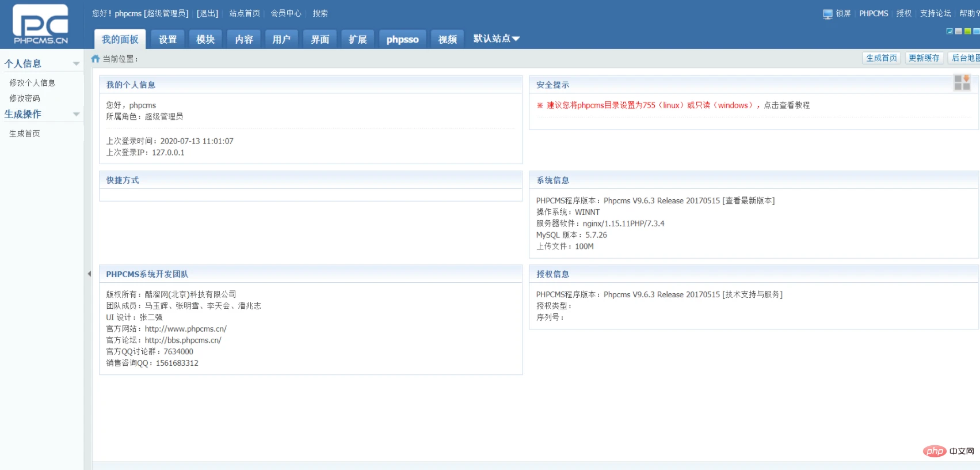
Task: Click the home icon beside 当前位置
Action: coord(96,59)
